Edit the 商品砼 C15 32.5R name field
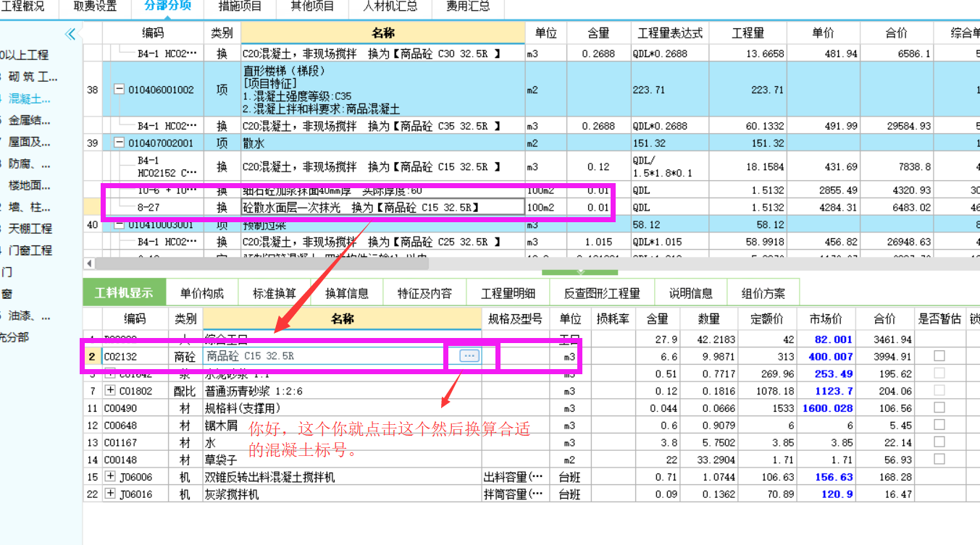Image resolution: width=980 pixels, height=545 pixels. tap(330, 356)
